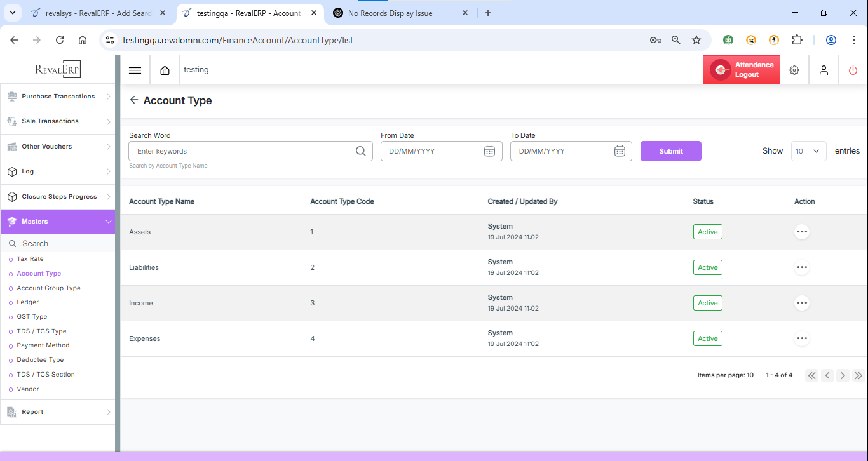
Task: Open the Show entries dropdown
Action: pos(808,151)
